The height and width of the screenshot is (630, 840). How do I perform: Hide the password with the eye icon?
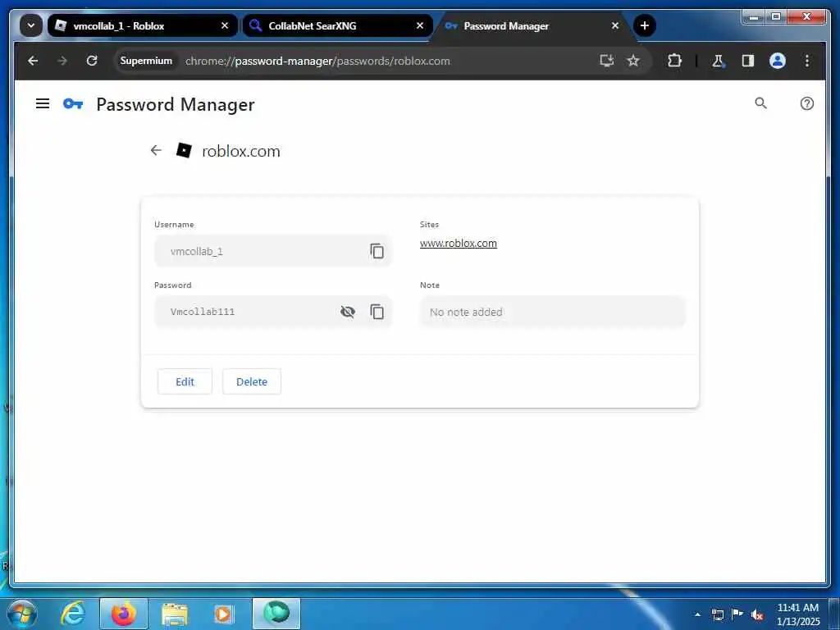pyautogui.click(x=348, y=311)
